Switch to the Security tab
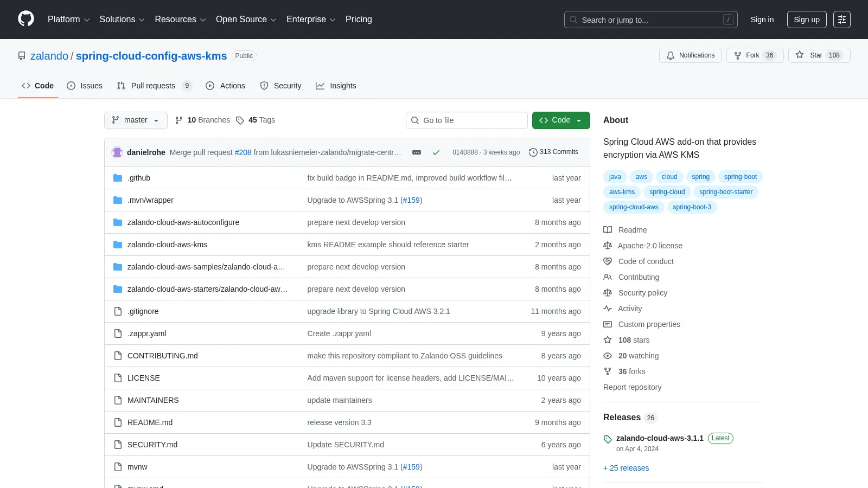The height and width of the screenshot is (488, 868). point(280,86)
